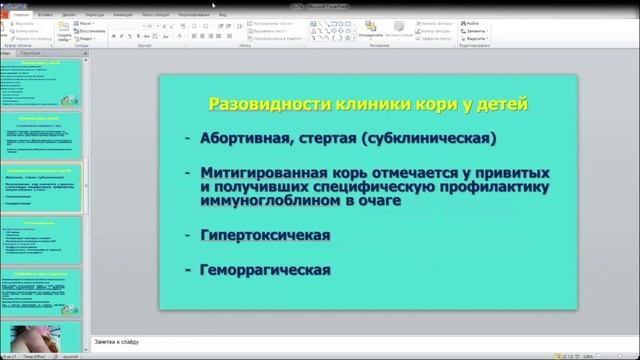Open the Выделить select menu

(474, 38)
